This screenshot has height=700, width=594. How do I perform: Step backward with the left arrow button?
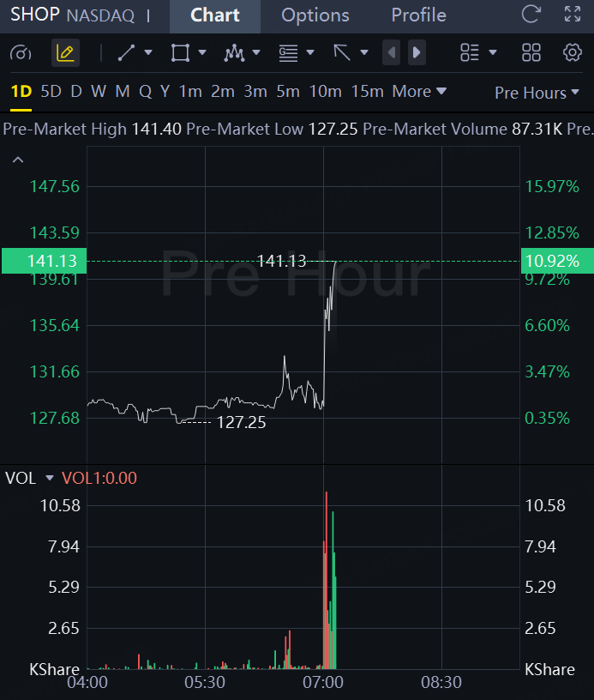(x=391, y=52)
